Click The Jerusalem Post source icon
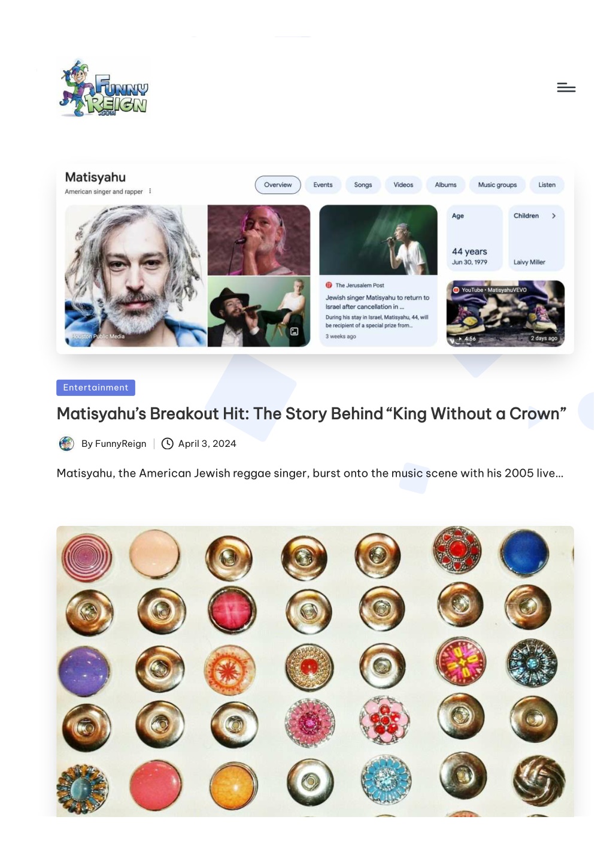613x868 pixels. tap(329, 285)
